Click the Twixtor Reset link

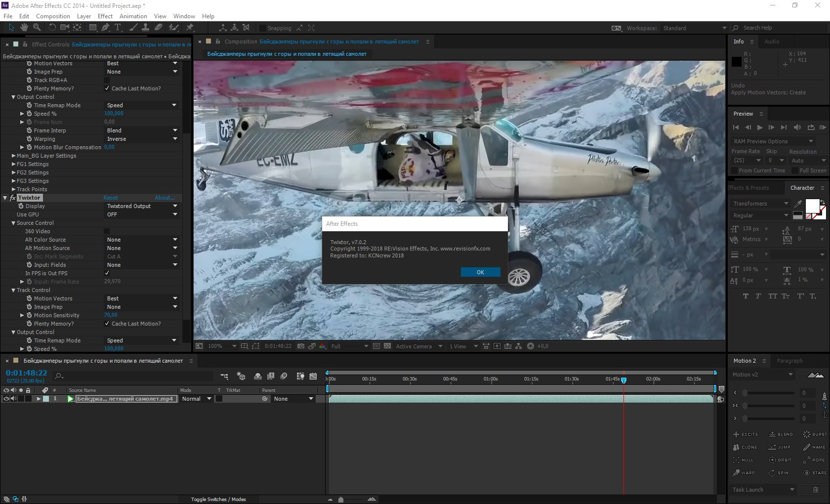(111, 198)
